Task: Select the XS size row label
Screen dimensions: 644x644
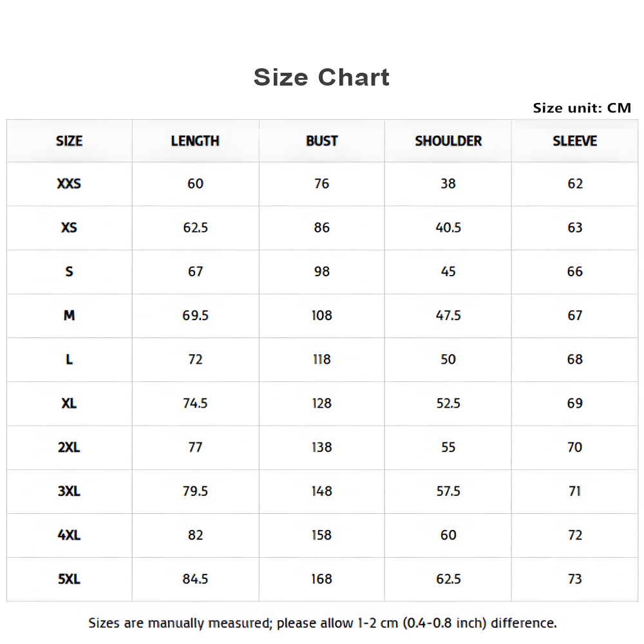Action: point(69,227)
